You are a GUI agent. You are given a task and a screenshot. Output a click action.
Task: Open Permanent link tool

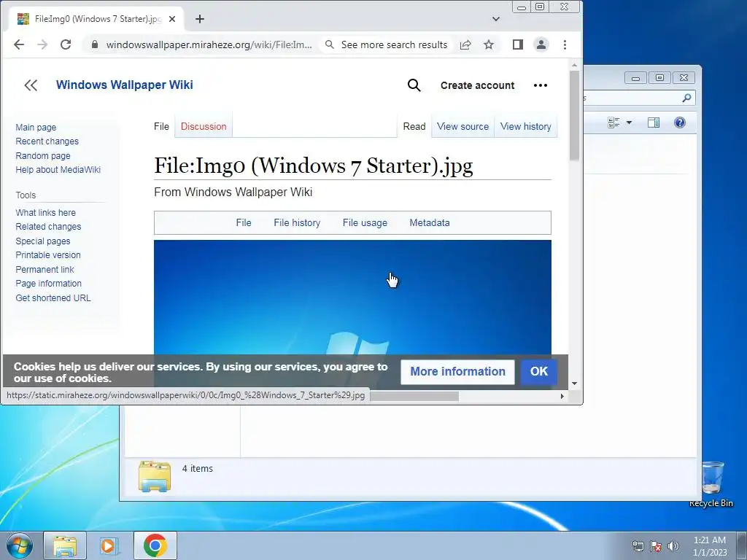point(44,269)
